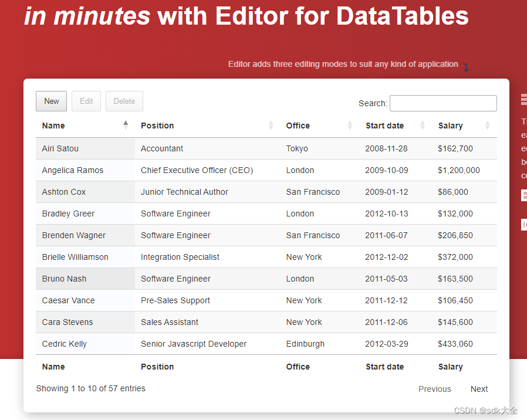The width and height of the screenshot is (527, 420).
Task: Click the $372,000 salary cell
Action: tap(464, 257)
